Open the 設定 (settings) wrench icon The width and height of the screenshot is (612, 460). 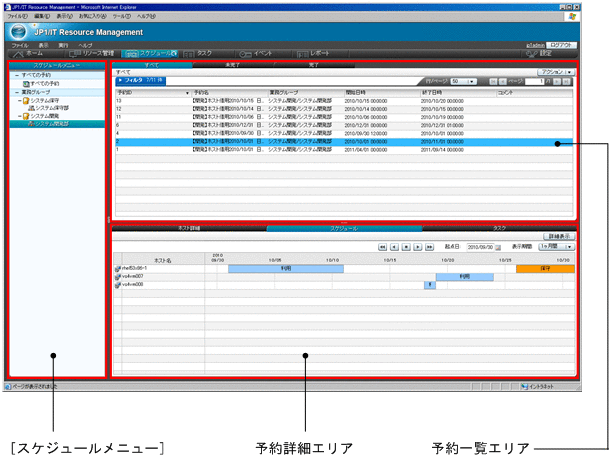[532, 54]
